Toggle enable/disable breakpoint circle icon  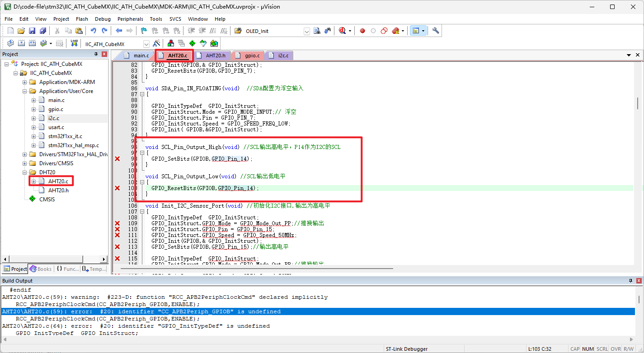pyautogui.click(x=373, y=31)
